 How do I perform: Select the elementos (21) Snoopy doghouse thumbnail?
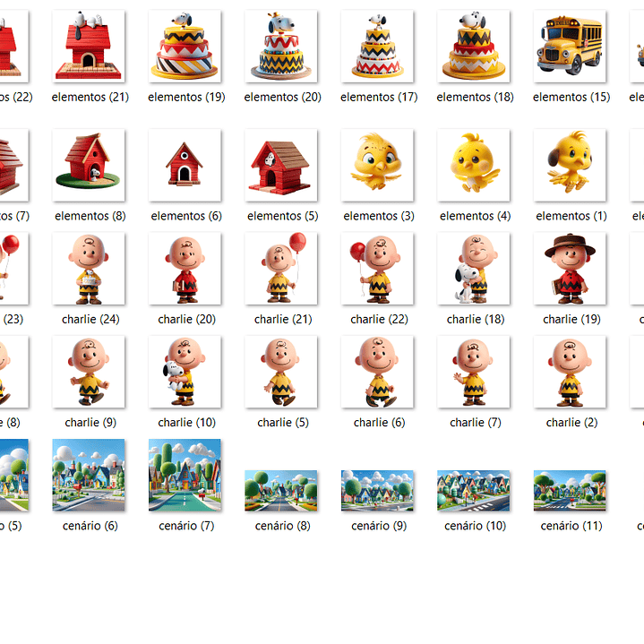tap(88, 47)
